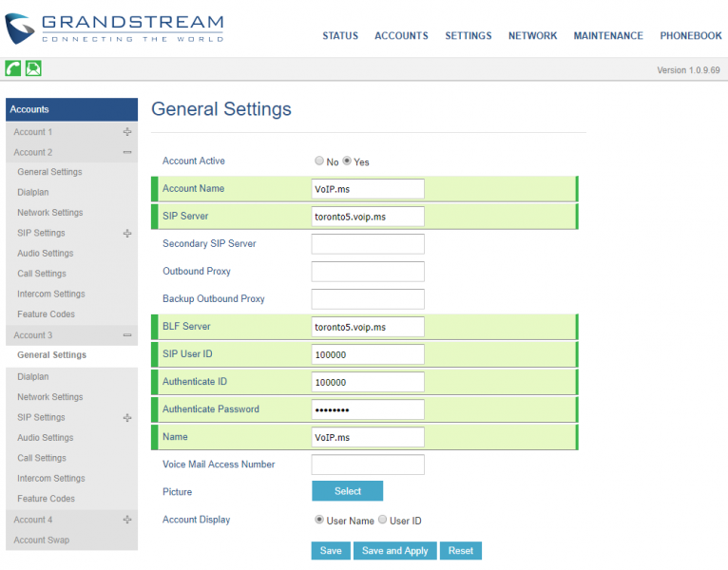Click the Reset button
The width and height of the screenshot is (728, 570).
click(461, 550)
